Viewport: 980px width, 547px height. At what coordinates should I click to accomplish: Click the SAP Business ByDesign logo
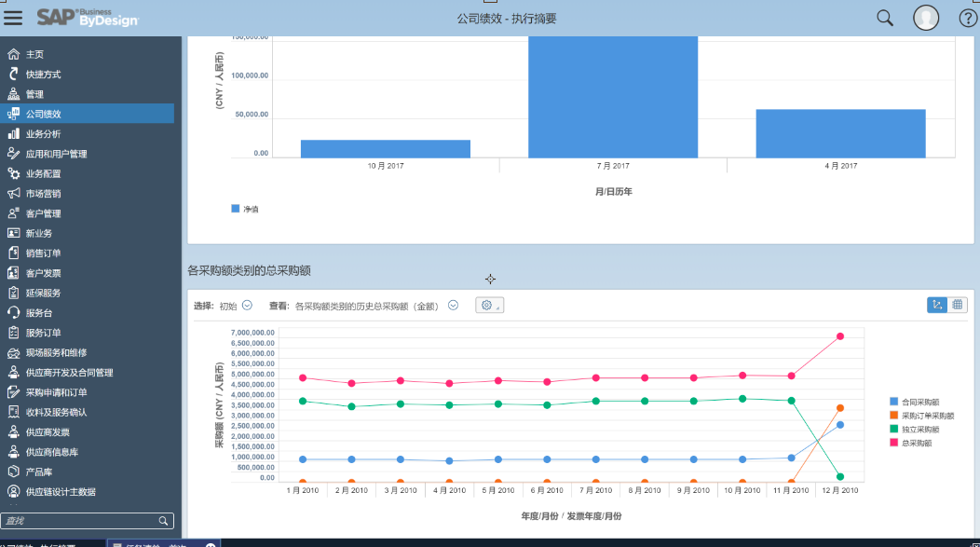[x=88, y=18]
